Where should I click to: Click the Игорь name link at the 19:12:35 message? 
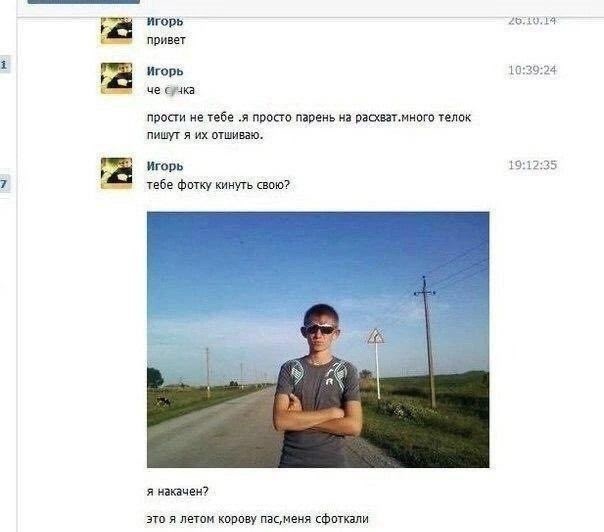coord(165,166)
